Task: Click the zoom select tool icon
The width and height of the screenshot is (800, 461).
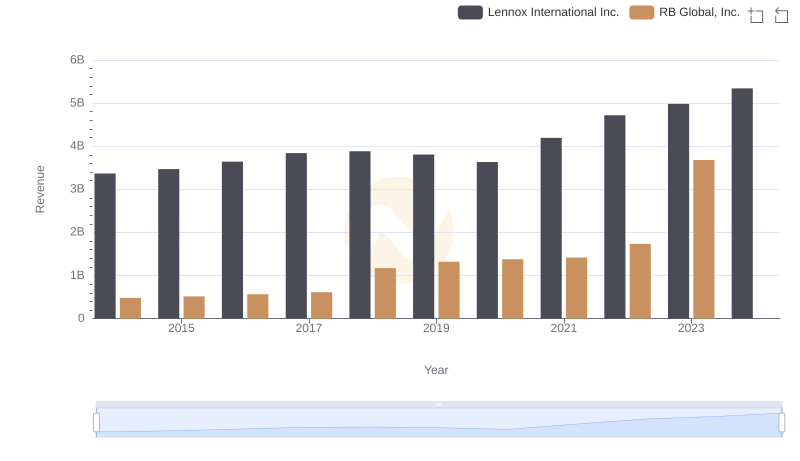Action: click(756, 15)
